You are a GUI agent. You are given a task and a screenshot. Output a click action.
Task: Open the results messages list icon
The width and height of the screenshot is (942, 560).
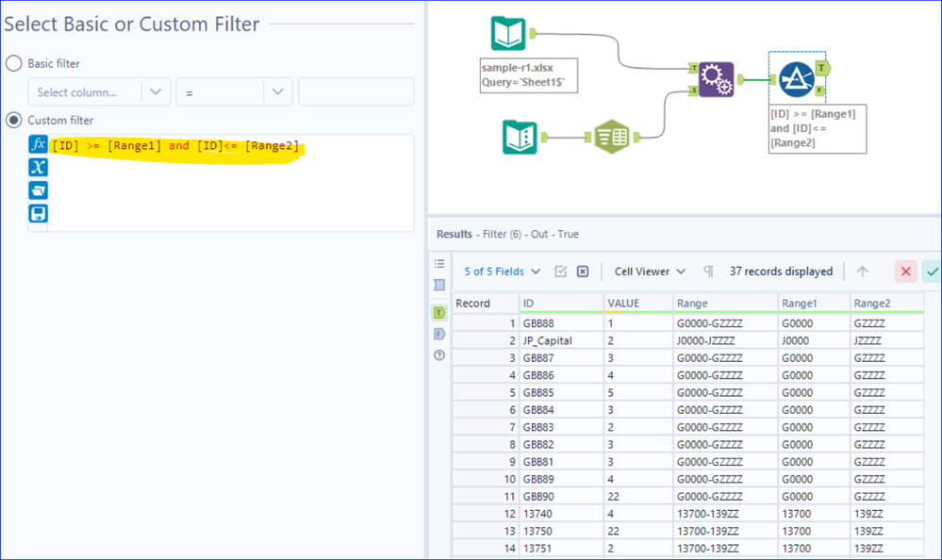coord(439,264)
